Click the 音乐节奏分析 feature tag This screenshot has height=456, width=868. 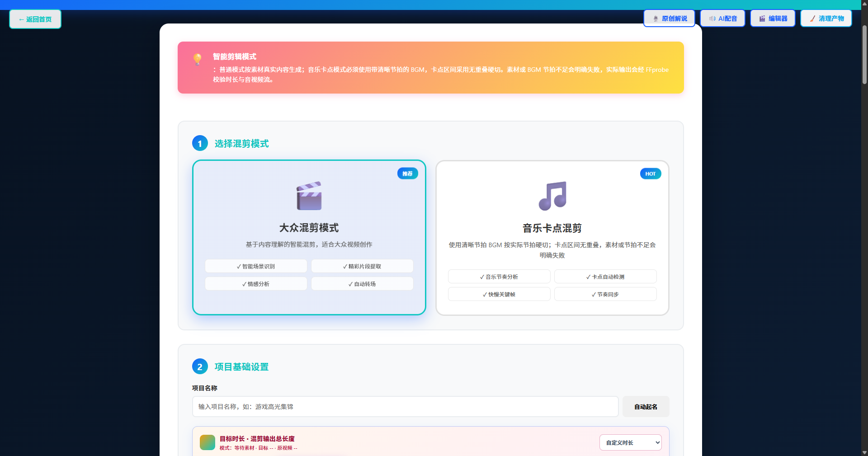[x=499, y=277]
